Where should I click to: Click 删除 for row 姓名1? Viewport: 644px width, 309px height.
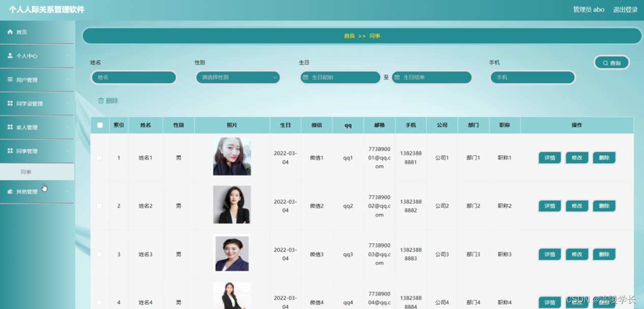[604, 158]
